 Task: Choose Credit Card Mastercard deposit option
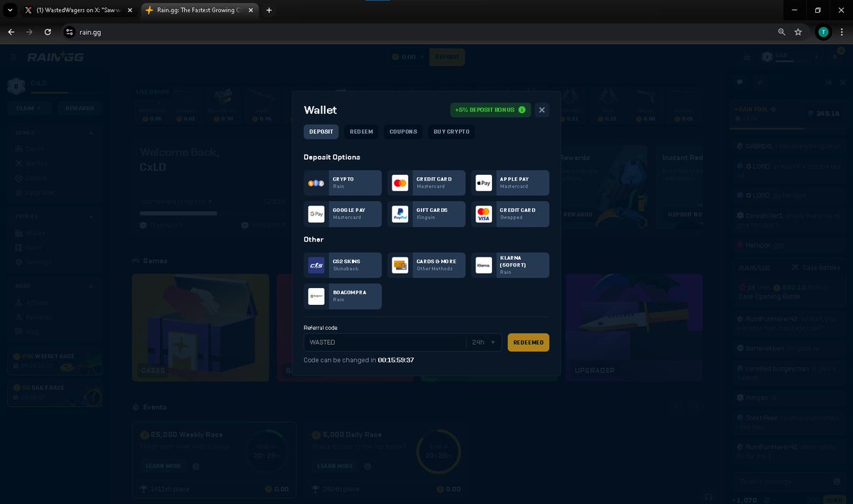tap(426, 183)
